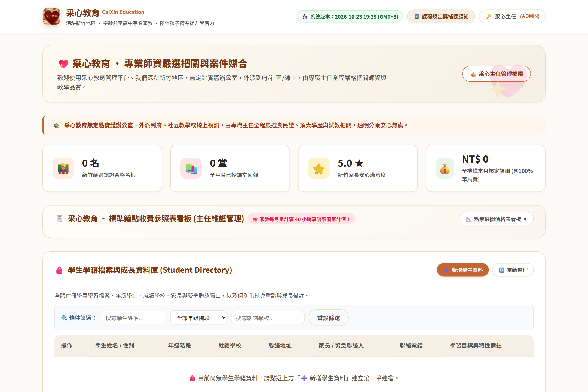Screen dimensions: 588x392
Task: Click 重設篩選 to reset filters
Action: point(329,318)
